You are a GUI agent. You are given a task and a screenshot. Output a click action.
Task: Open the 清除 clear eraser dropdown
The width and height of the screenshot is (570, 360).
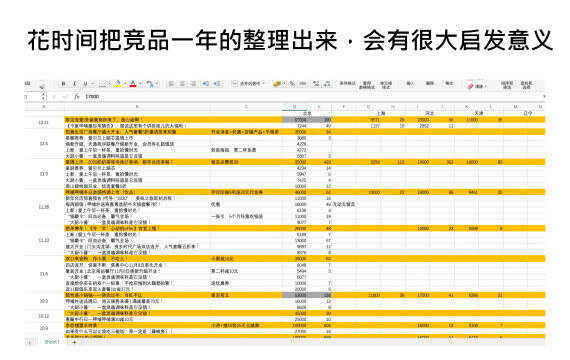click(477, 86)
